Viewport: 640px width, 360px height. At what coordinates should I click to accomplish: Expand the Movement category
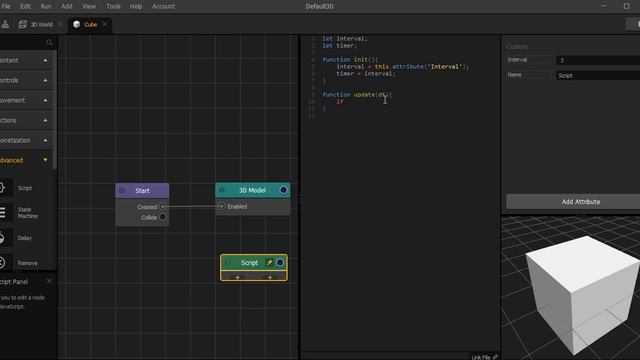point(26,100)
